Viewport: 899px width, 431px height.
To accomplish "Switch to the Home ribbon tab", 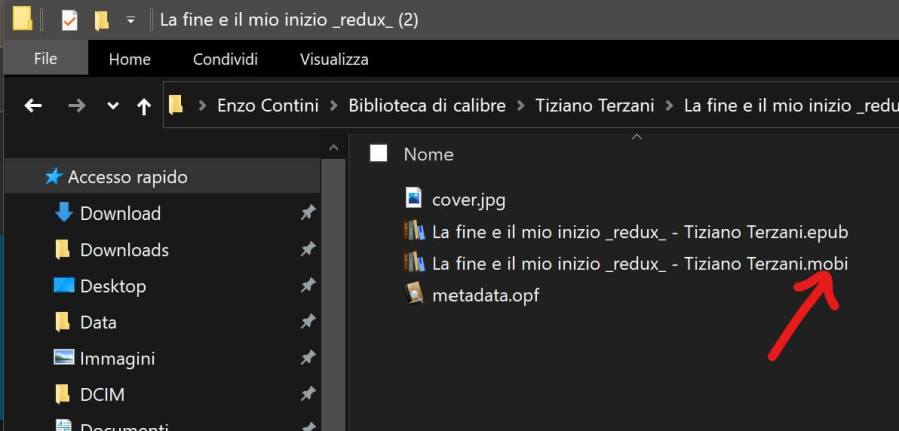I will pyautogui.click(x=129, y=59).
